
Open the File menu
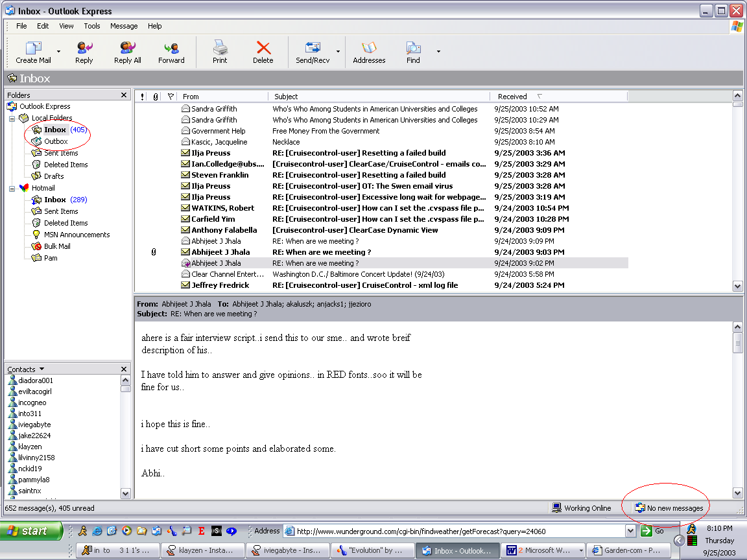point(21,26)
